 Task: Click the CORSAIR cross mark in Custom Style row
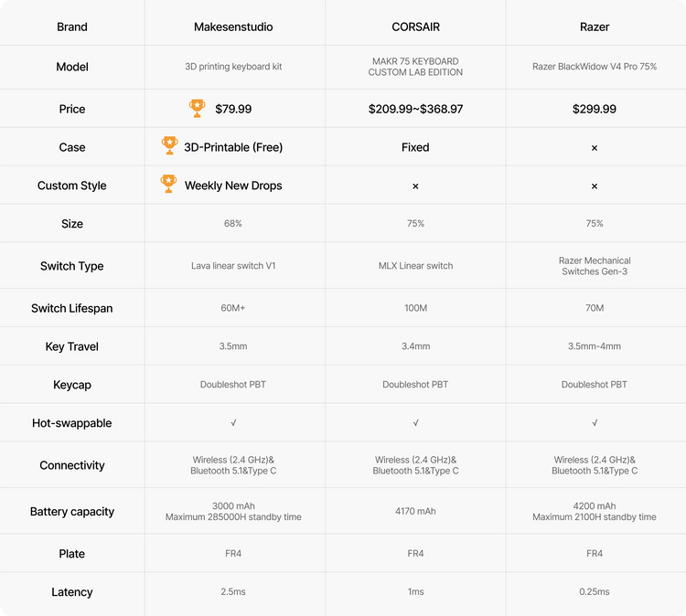[415, 186]
